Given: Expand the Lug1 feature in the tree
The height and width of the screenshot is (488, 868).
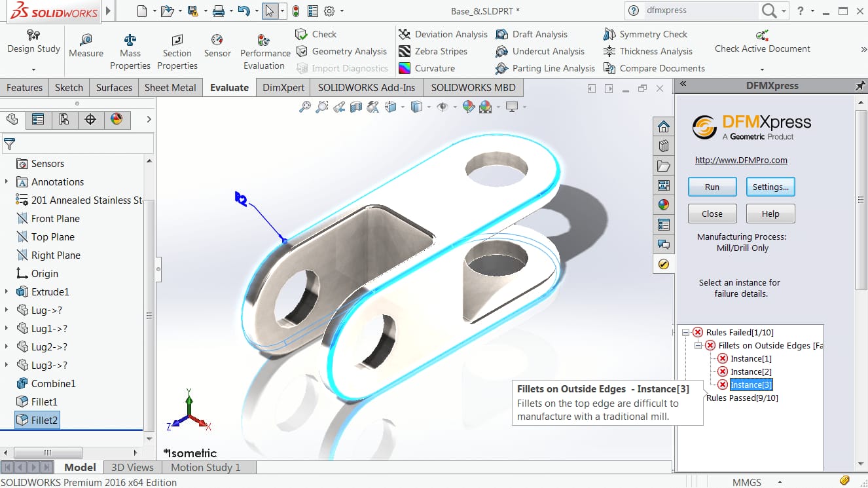Looking at the screenshot, I should tap(6, 328).
